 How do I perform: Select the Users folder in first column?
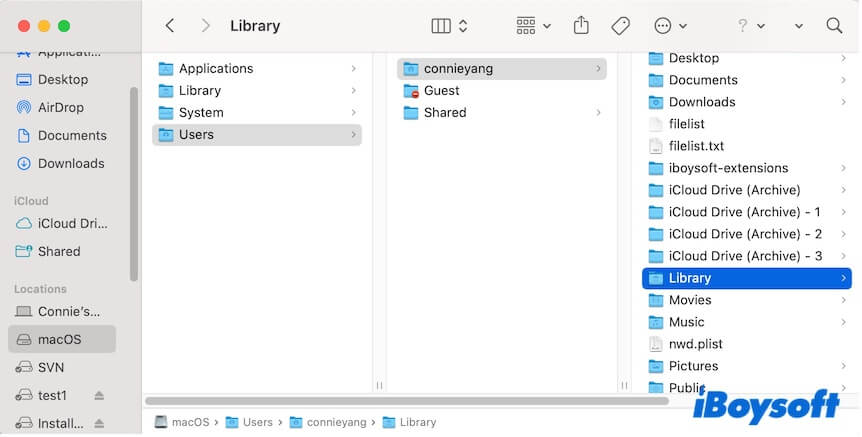coord(196,134)
